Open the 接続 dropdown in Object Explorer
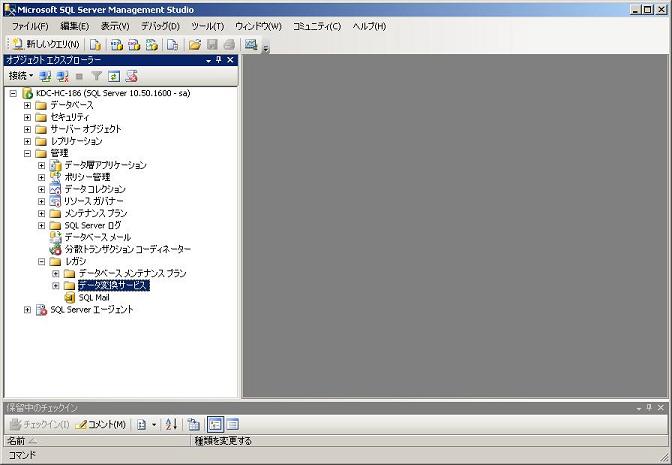The height and width of the screenshot is (465, 672). (21, 76)
